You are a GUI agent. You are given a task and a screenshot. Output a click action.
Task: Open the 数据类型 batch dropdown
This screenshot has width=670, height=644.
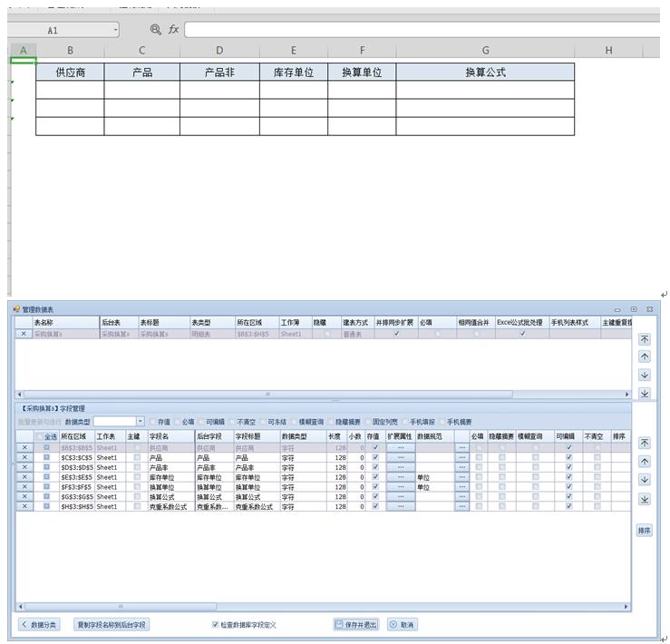point(141,422)
